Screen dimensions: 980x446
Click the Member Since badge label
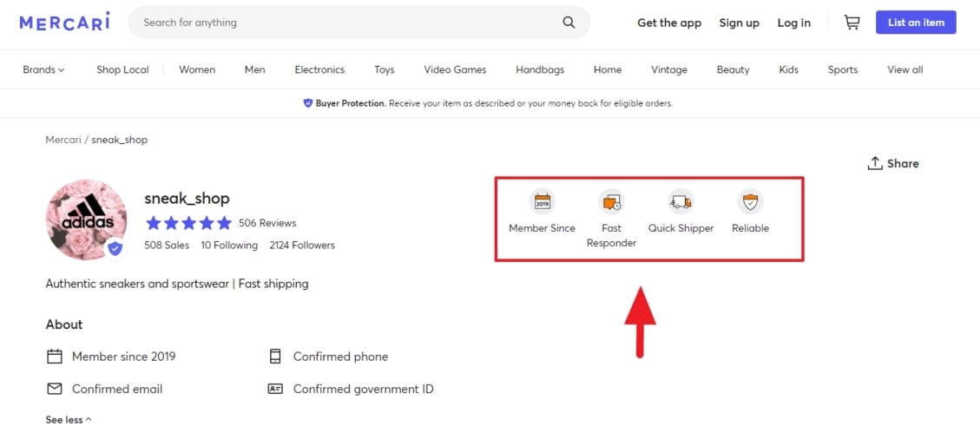(x=542, y=228)
